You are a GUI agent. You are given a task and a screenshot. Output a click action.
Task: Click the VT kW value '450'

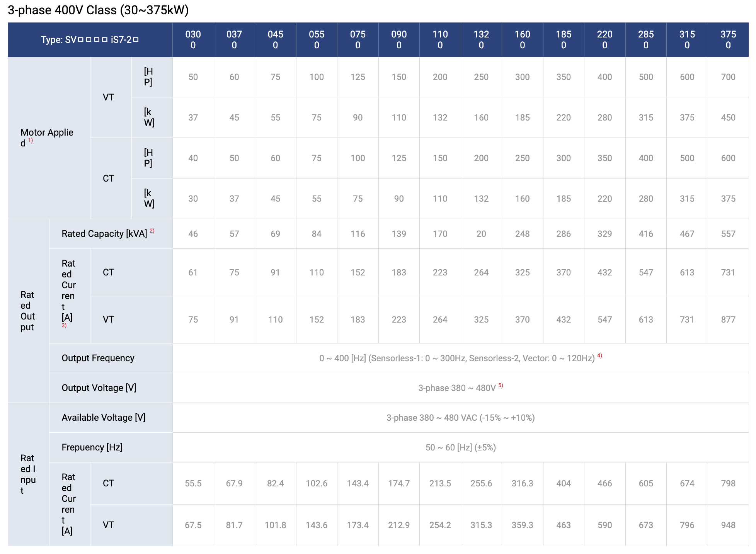pos(728,117)
